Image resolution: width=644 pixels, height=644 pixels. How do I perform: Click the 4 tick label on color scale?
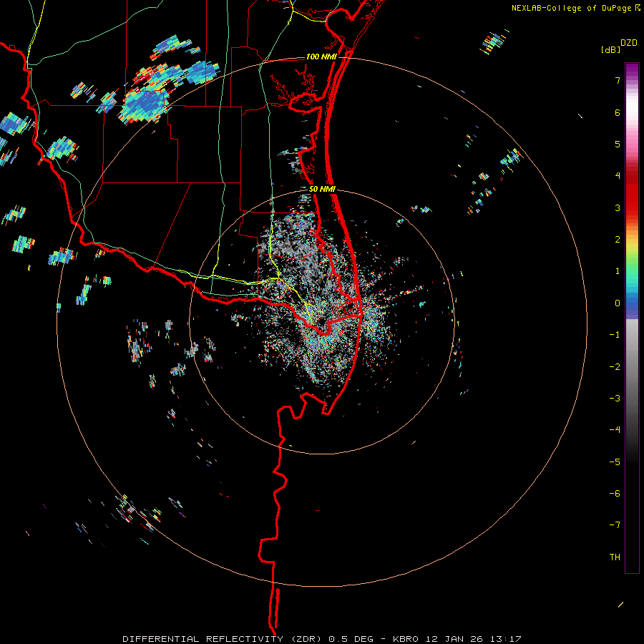618,175
